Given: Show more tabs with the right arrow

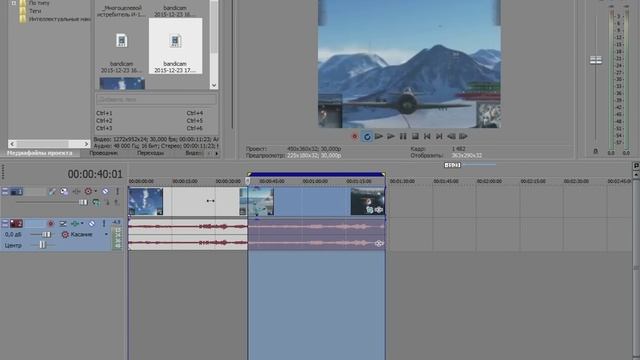Looking at the screenshot, I should (217, 153).
